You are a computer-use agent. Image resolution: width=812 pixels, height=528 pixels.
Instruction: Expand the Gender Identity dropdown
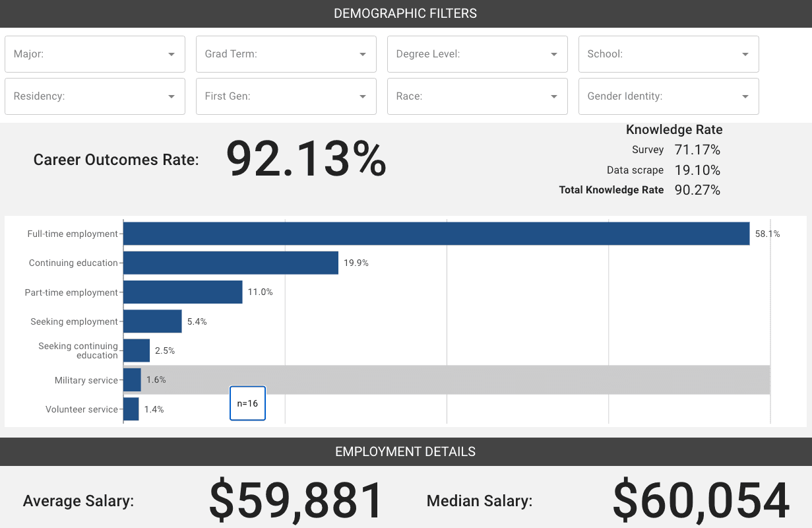669,96
